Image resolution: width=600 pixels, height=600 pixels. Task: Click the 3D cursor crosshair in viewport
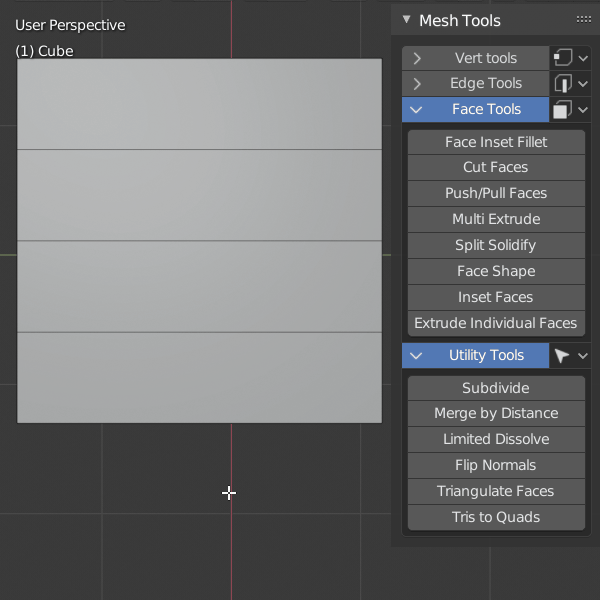[x=229, y=493]
